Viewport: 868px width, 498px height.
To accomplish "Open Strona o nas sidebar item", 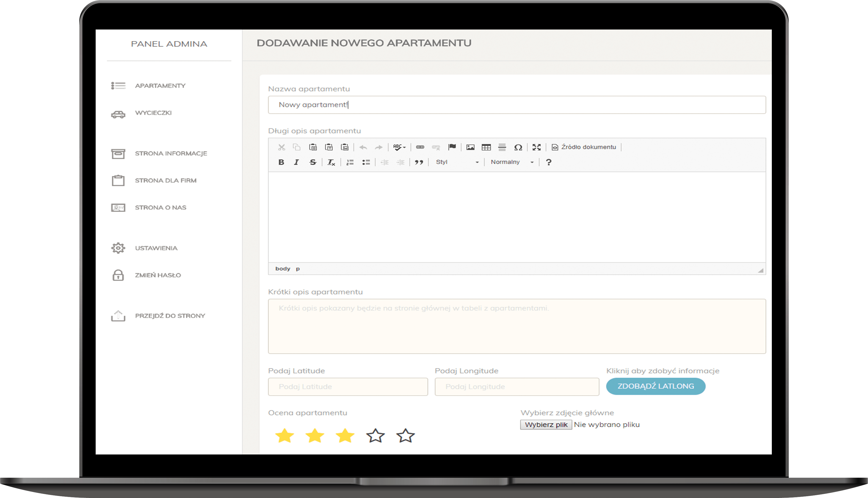I will tap(161, 207).
